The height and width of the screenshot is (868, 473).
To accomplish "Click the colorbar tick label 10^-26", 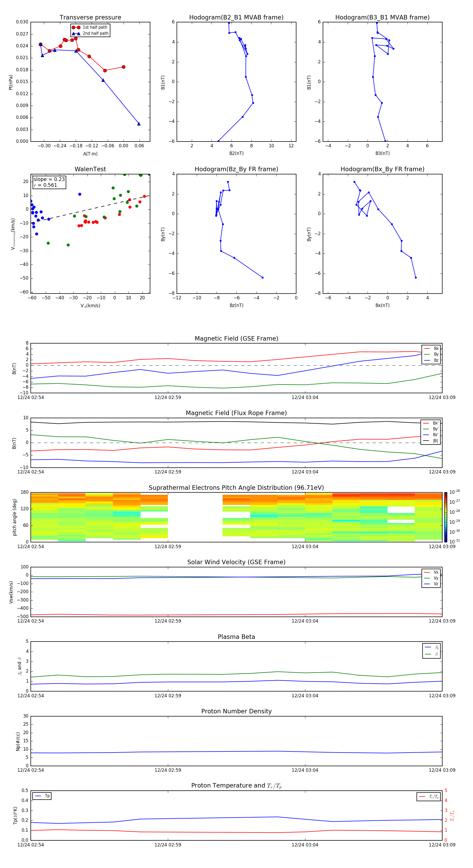I will pyautogui.click(x=455, y=492).
